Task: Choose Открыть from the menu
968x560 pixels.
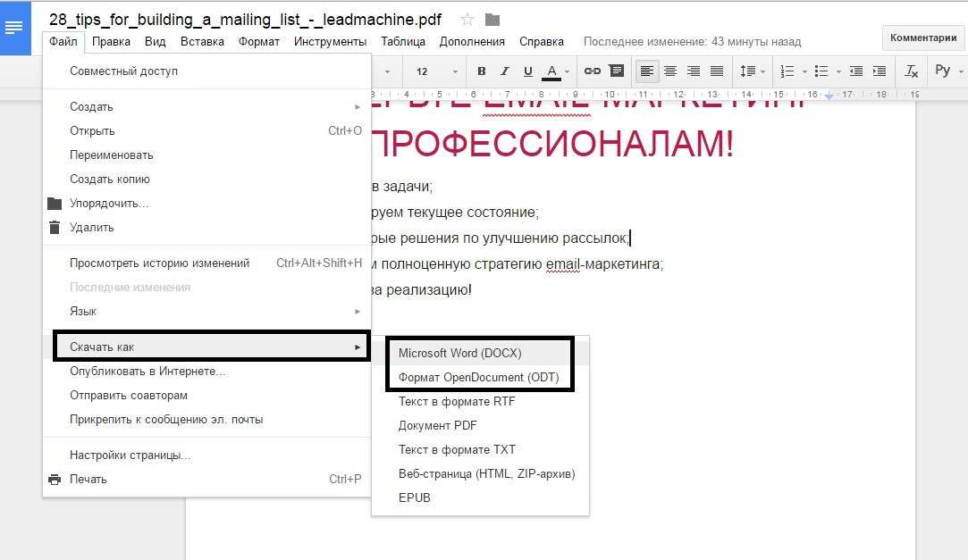Action: [206, 130]
